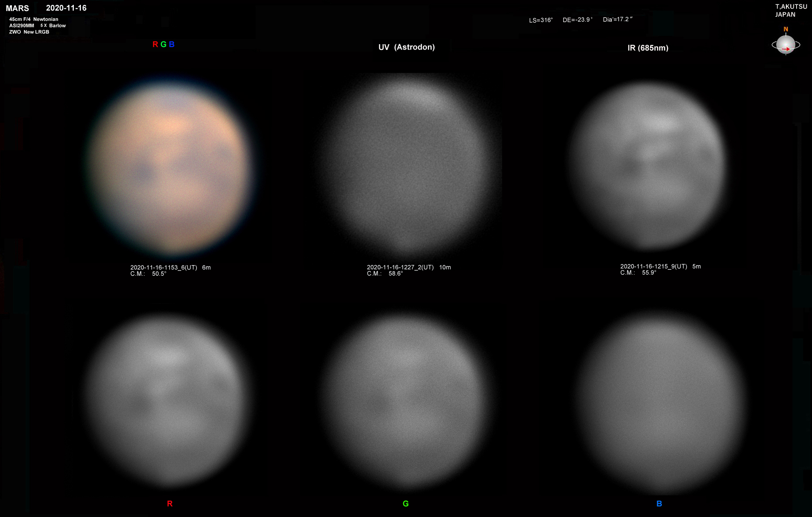Click timestamp '2020-11-16-1215_9(UT) 5m'
This screenshot has width=812, height=517.
click(660, 266)
